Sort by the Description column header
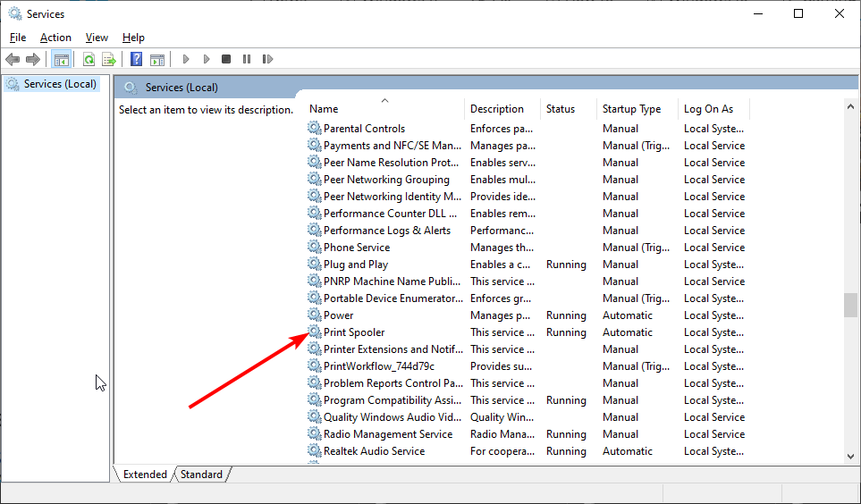The image size is (861, 504). (502, 109)
